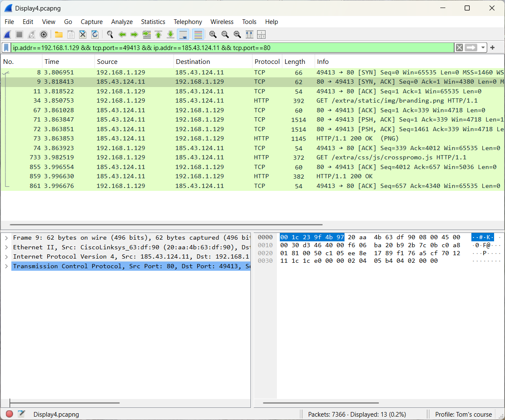Find a packet with magnifier icon
The height and width of the screenshot is (420, 505).
(110, 34)
